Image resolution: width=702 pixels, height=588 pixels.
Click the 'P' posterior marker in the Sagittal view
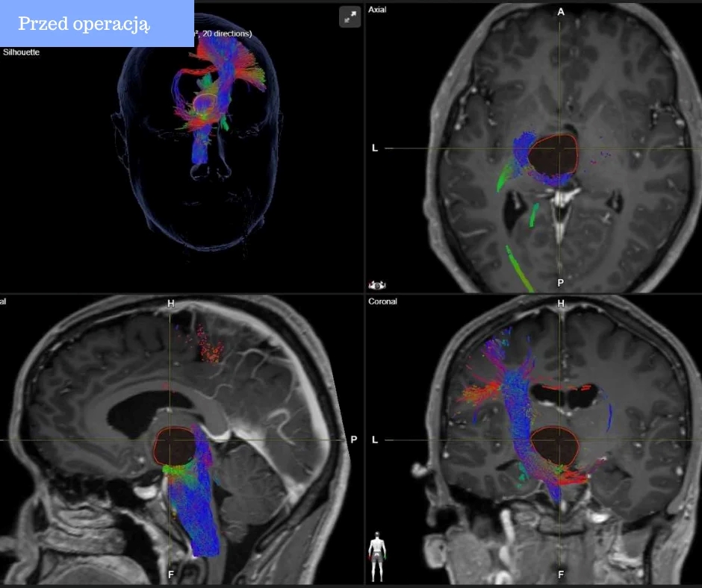coord(354,440)
